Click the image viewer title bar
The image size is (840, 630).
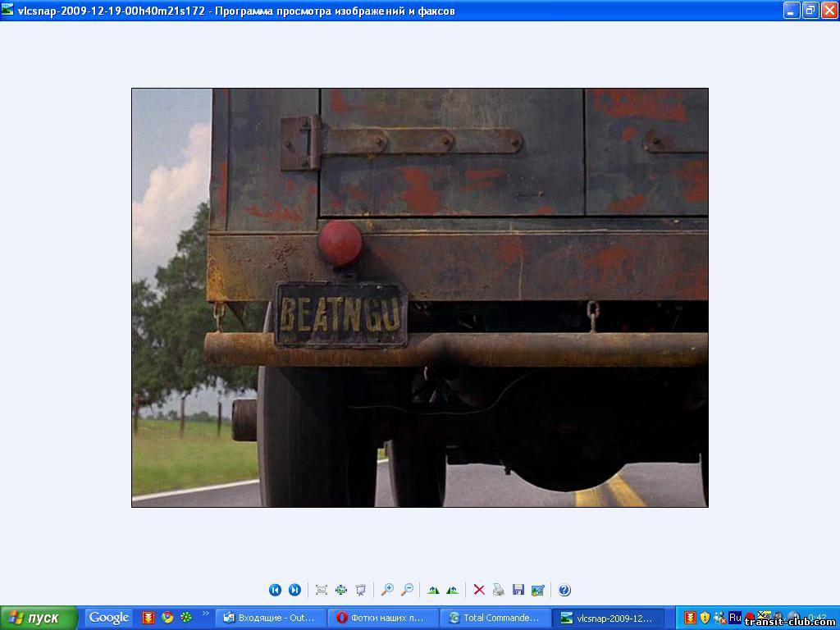pyautogui.click(x=420, y=10)
